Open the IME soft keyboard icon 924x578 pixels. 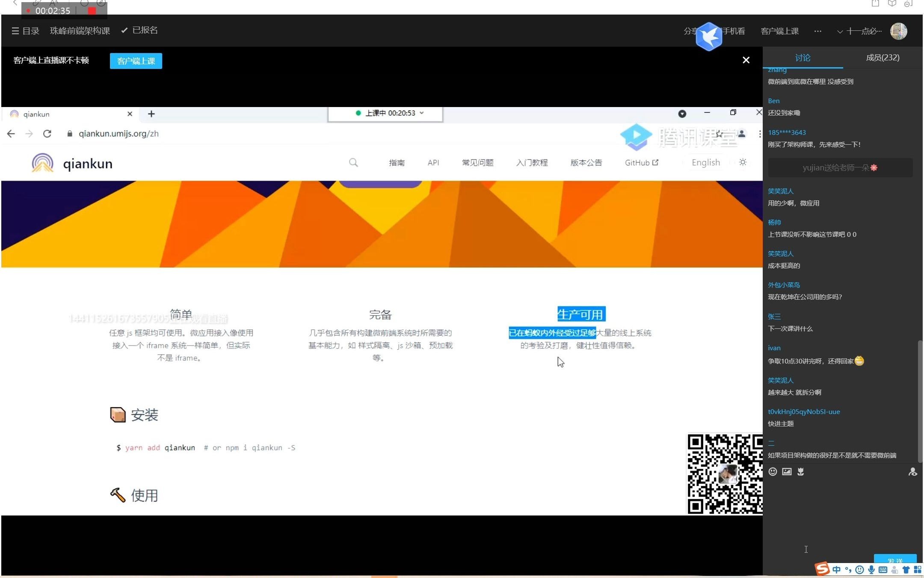883,569
